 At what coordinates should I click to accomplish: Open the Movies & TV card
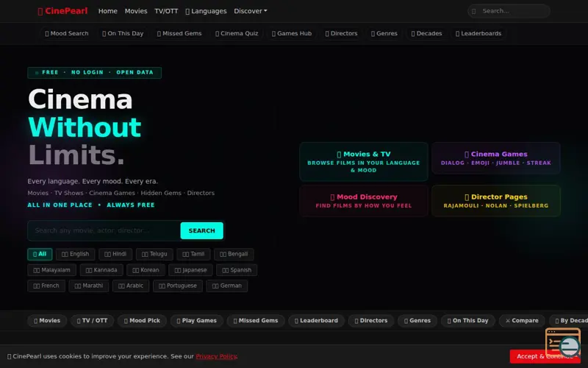click(x=364, y=162)
